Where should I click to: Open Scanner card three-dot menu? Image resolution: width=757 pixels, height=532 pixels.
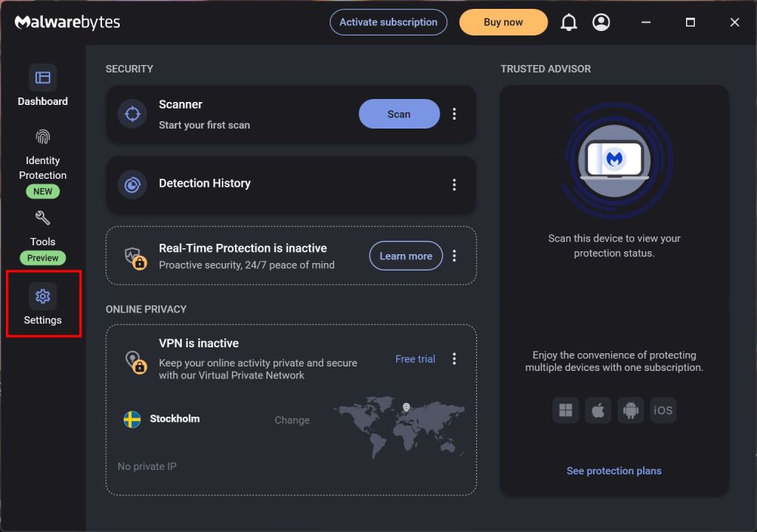(454, 114)
